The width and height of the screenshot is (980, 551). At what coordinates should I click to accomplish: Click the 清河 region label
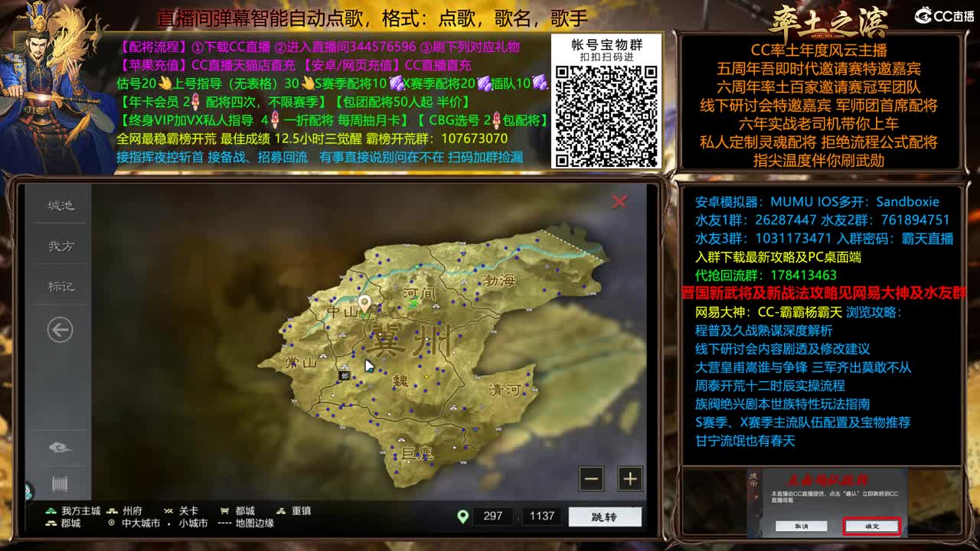coord(505,390)
